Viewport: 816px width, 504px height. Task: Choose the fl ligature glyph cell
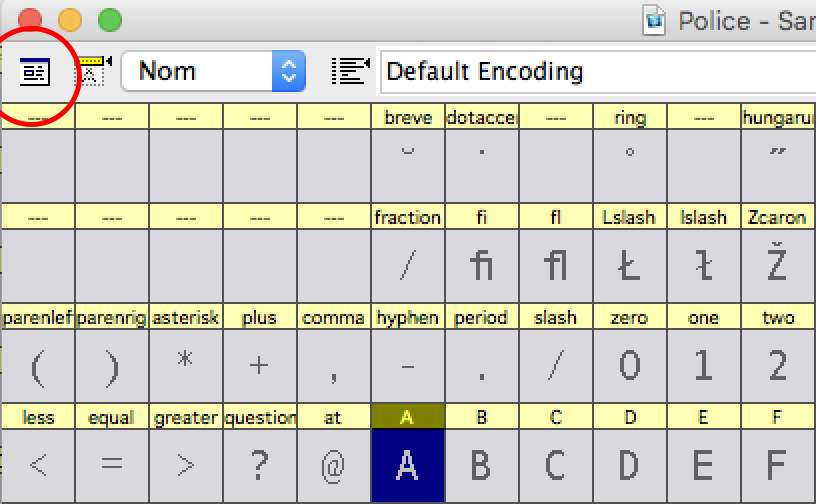pos(555,266)
